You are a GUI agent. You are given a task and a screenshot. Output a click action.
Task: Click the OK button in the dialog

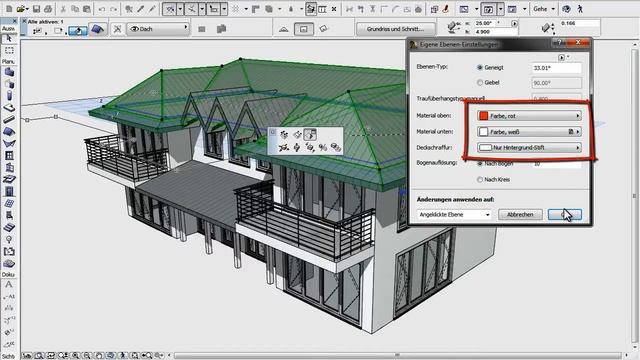point(565,214)
